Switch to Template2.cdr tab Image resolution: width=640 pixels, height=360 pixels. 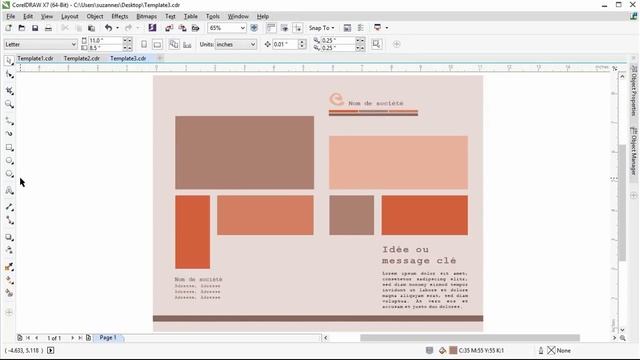point(82,58)
